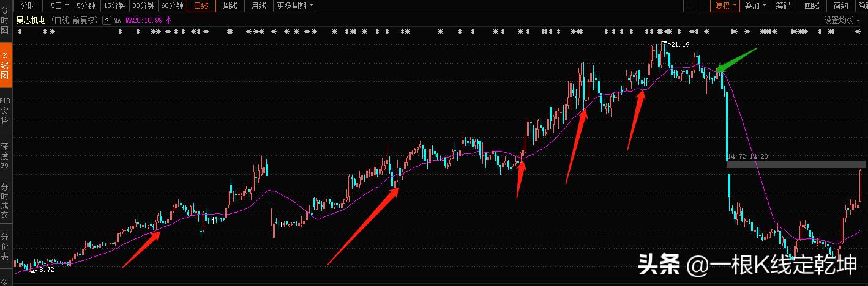Image resolution: width=868 pixels, height=286 pixels.
Task: Zoom out chart with minus button
Action: (x=703, y=5)
